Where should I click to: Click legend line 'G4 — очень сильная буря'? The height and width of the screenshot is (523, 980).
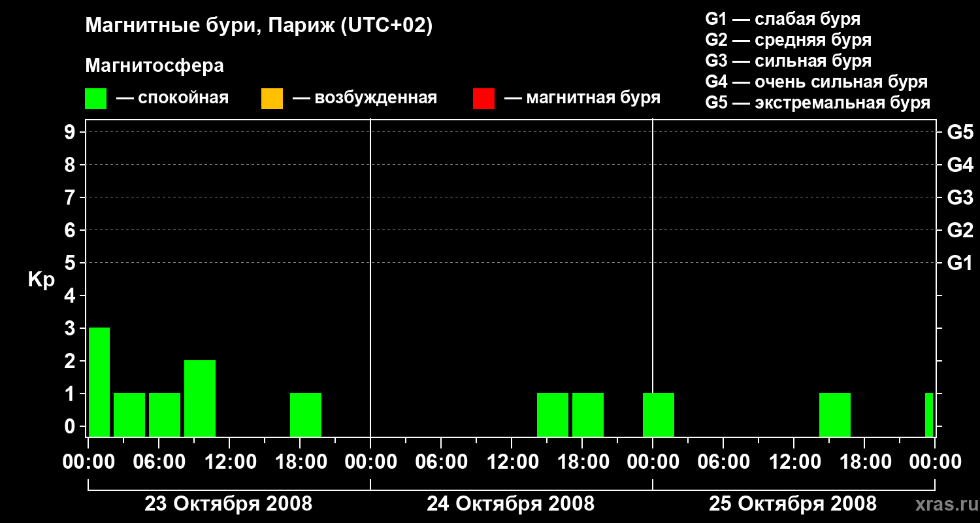[x=816, y=82]
